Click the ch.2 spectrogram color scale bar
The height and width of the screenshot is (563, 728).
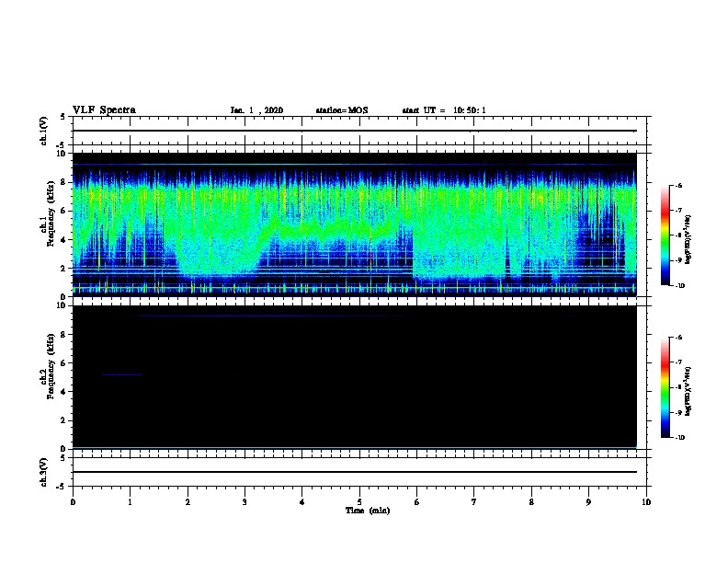[665, 387]
